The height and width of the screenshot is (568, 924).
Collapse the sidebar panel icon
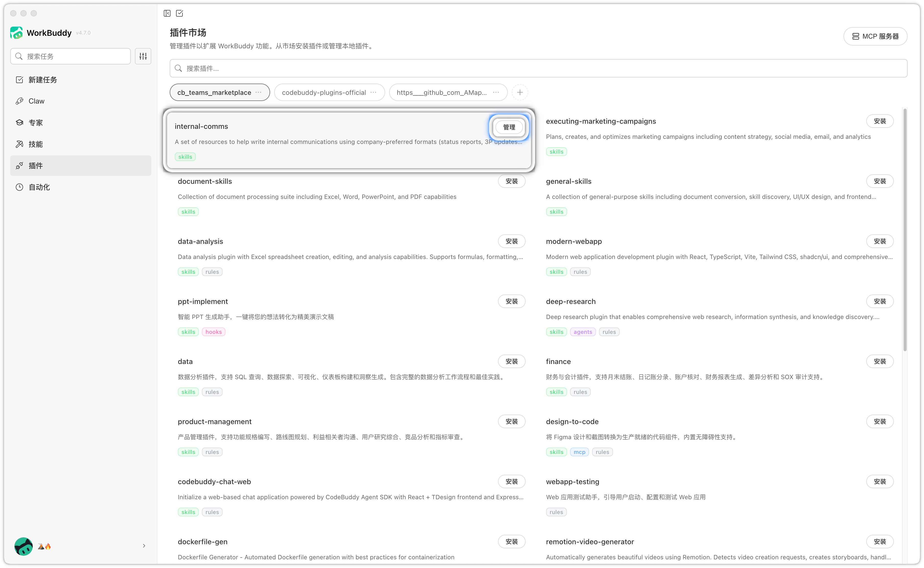(167, 14)
